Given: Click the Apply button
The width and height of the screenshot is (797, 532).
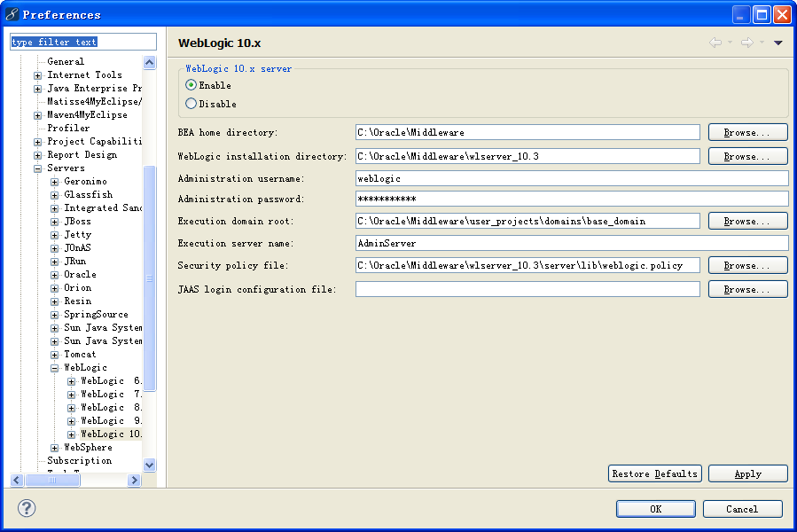Looking at the screenshot, I should click(747, 473).
